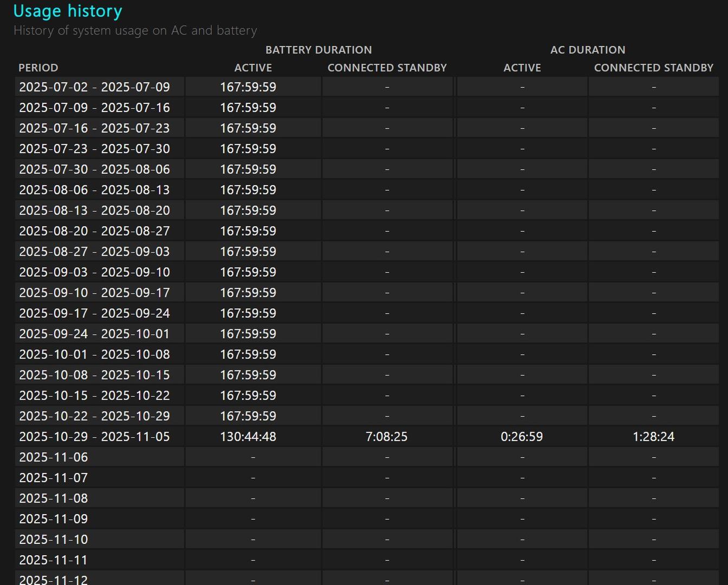Click the subtitle about AC and battery usage
Screen dimensions: 728x585
coord(135,31)
